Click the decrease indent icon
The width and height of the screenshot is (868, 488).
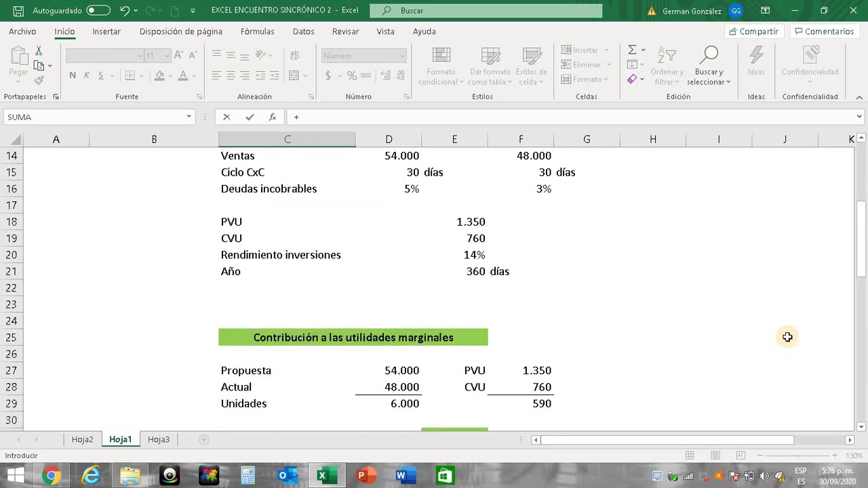260,75
